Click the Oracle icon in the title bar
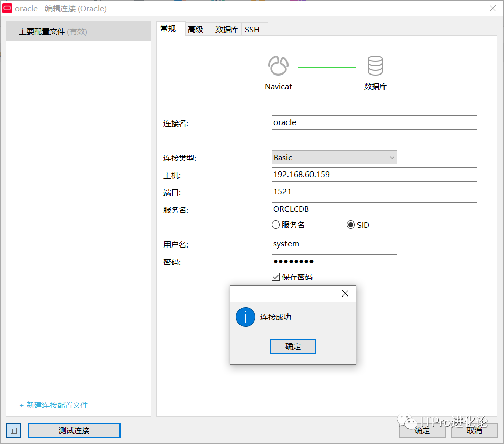504x444 pixels. click(7, 8)
